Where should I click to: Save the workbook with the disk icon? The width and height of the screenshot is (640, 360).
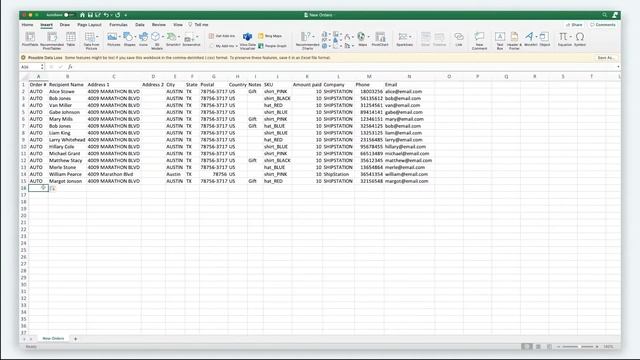click(x=90, y=15)
